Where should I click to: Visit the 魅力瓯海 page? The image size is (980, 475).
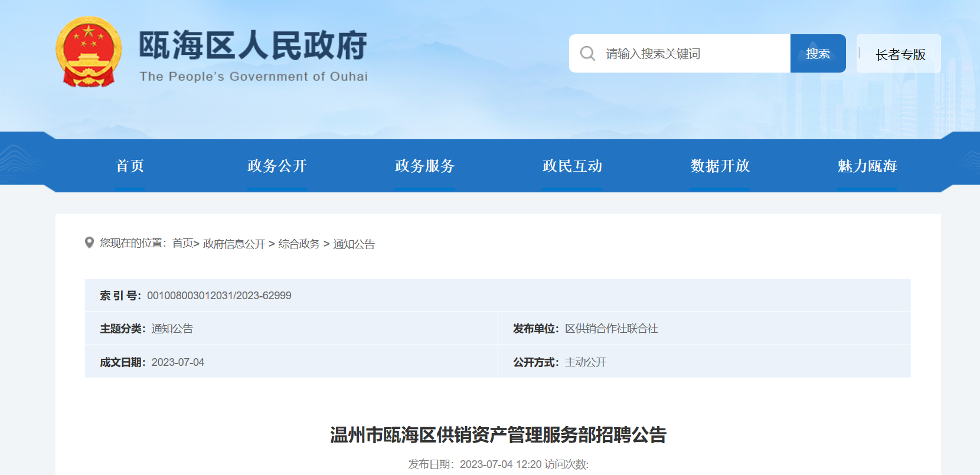[x=867, y=166]
